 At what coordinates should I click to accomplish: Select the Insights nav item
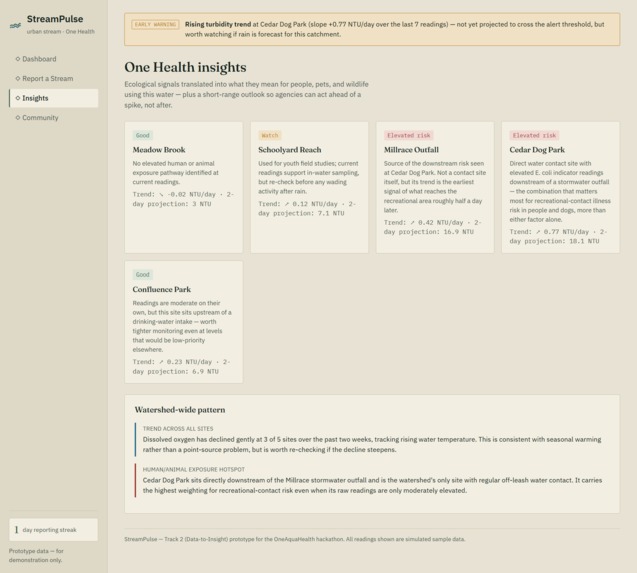coord(54,98)
